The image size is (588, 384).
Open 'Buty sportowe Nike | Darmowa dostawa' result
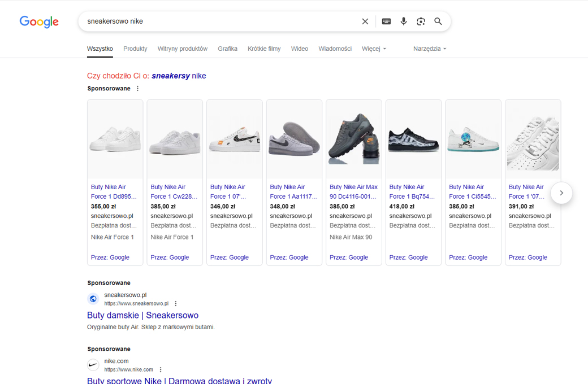tap(180, 381)
